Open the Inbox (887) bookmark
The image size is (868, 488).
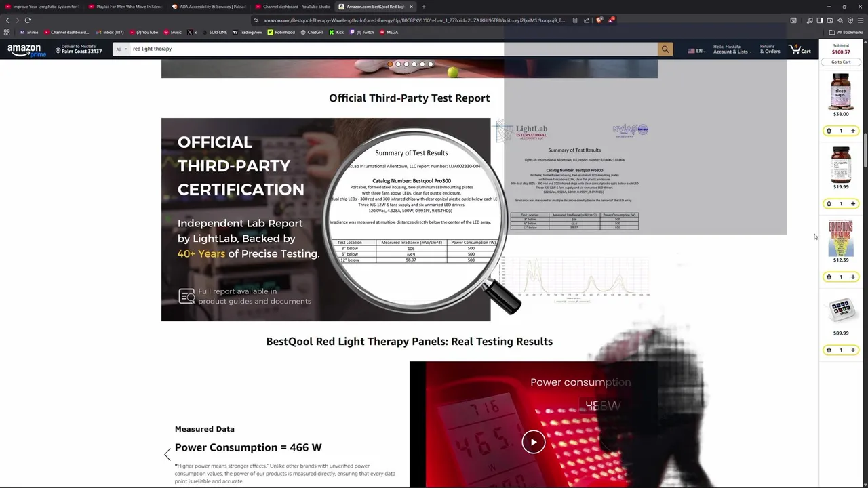tap(110, 32)
